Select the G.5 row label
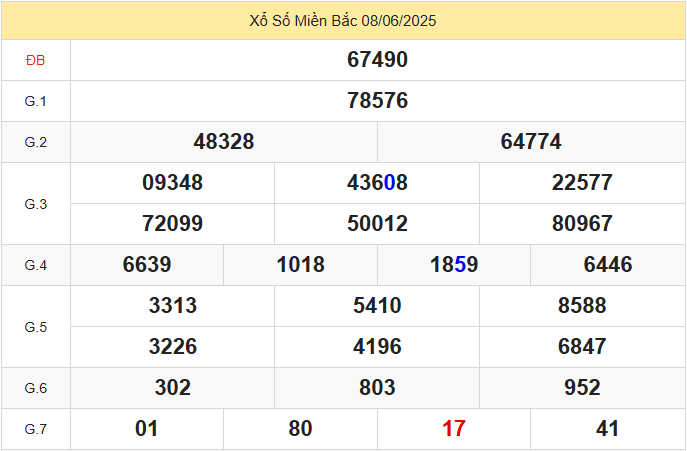This screenshot has width=687, height=451. click(x=35, y=327)
